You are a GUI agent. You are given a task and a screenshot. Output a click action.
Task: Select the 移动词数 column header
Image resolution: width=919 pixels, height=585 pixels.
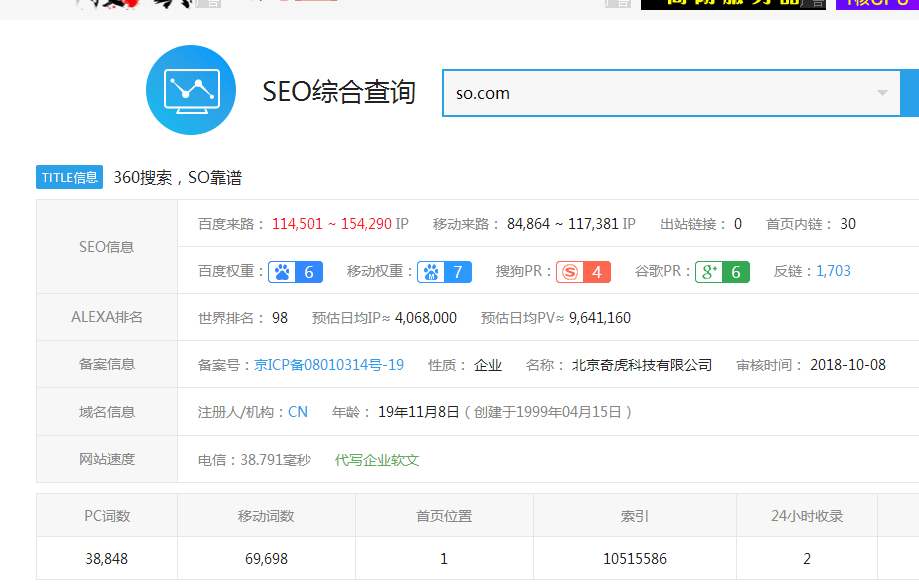click(x=266, y=516)
